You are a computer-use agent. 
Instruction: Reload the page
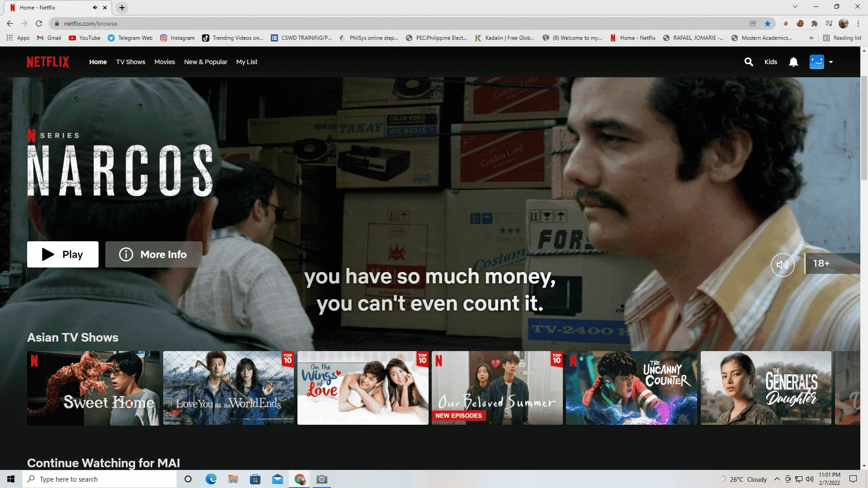(39, 23)
